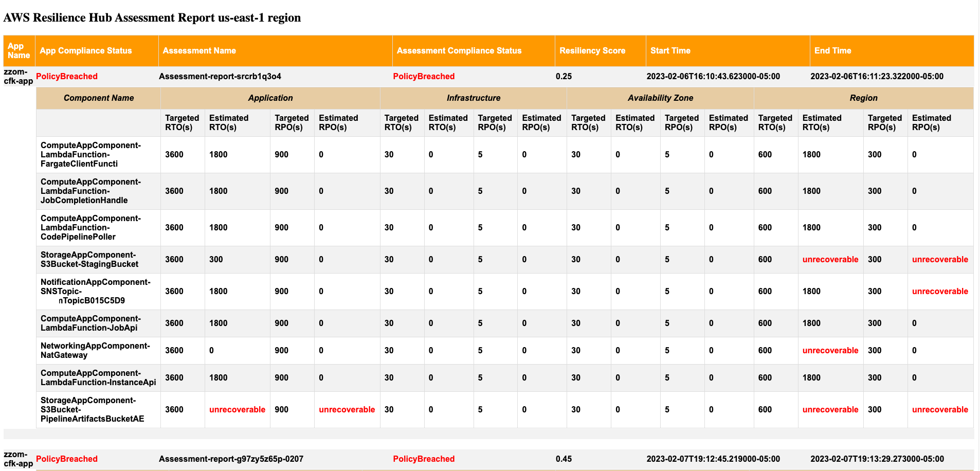The height and width of the screenshot is (471, 980).
Task: Click Assessment Compliance PolicyBreached for Assessment-report-srcrb1q3o4
Action: click(x=424, y=77)
